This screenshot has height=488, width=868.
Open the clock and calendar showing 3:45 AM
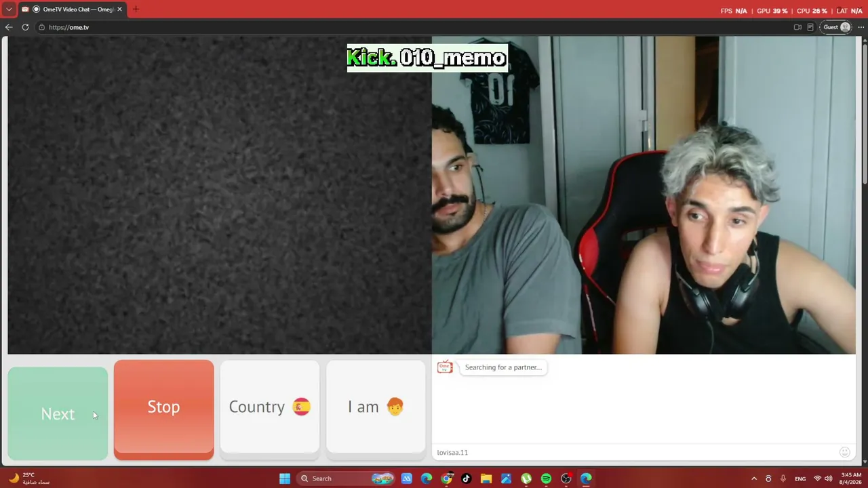pyautogui.click(x=851, y=479)
